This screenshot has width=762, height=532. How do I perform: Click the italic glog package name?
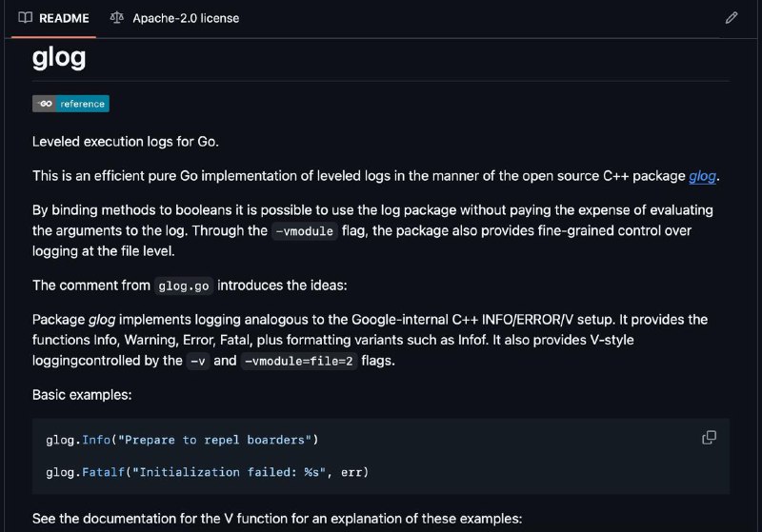pyautogui.click(x=102, y=320)
